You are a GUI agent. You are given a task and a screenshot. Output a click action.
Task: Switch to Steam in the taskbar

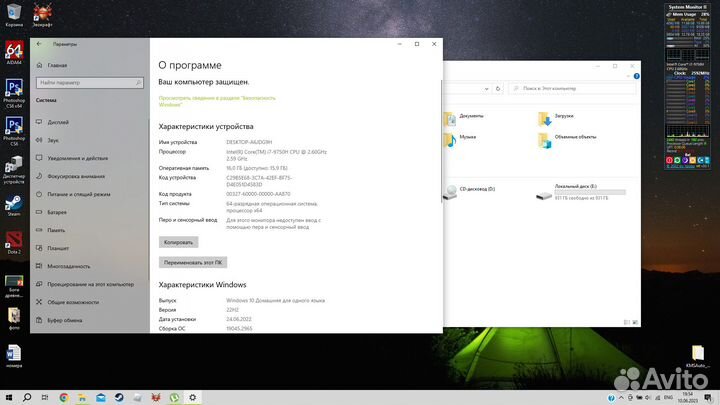[x=119, y=398]
